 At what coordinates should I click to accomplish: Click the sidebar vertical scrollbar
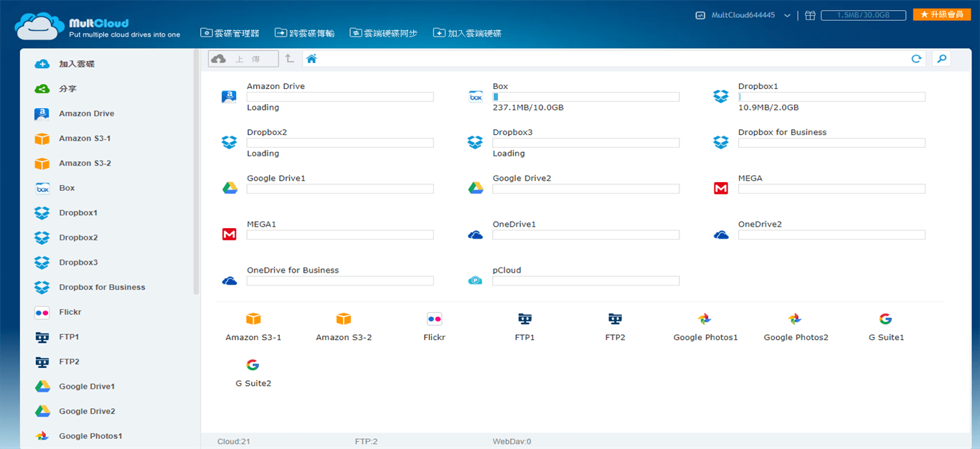pos(196,172)
